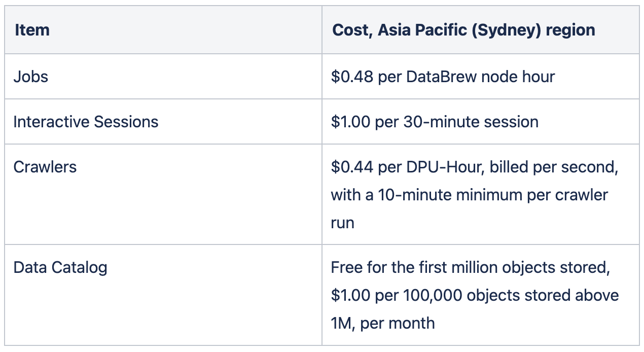Click the Data Catalog cell

60,267
